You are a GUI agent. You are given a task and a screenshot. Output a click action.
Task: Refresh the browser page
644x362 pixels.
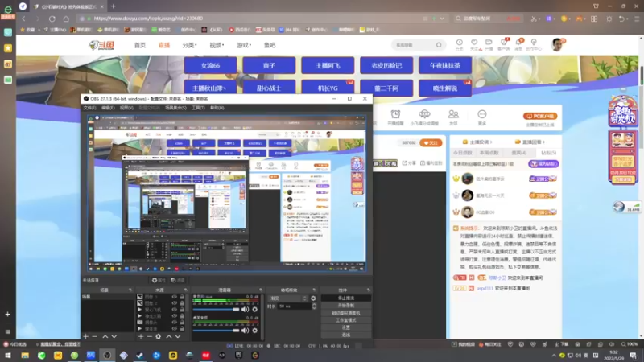[x=52, y=19]
